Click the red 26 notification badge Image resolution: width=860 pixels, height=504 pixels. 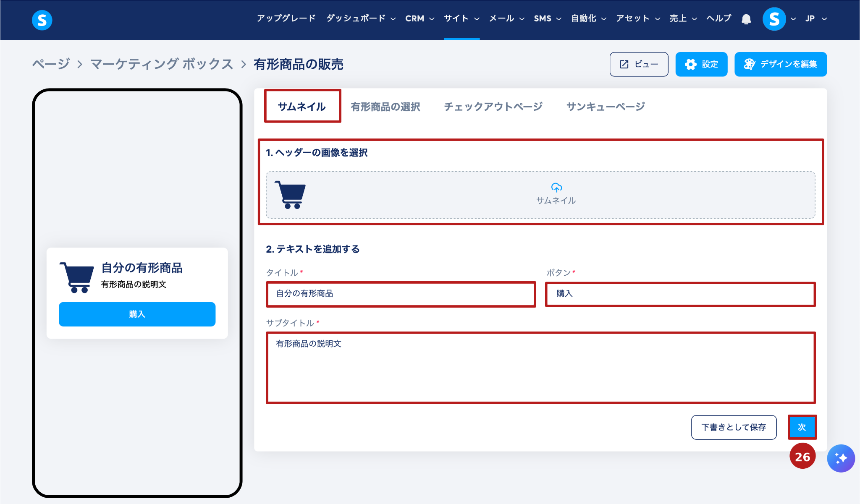tap(802, 457)
